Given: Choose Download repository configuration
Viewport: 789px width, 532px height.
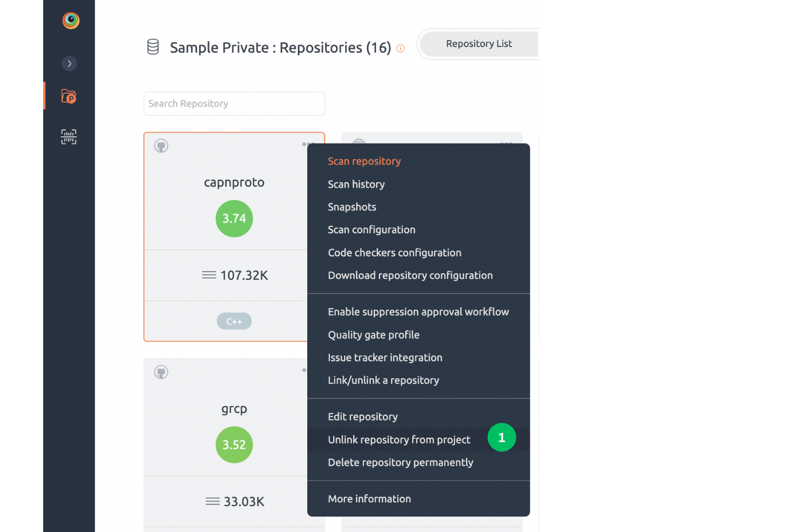Looking at the screenshot, I should [x=410, y=276].
